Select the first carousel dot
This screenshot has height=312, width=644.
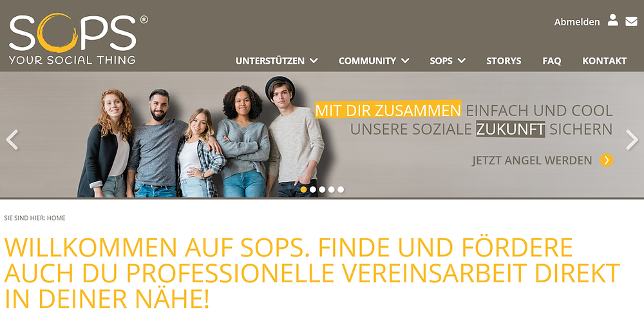[303, 190]
